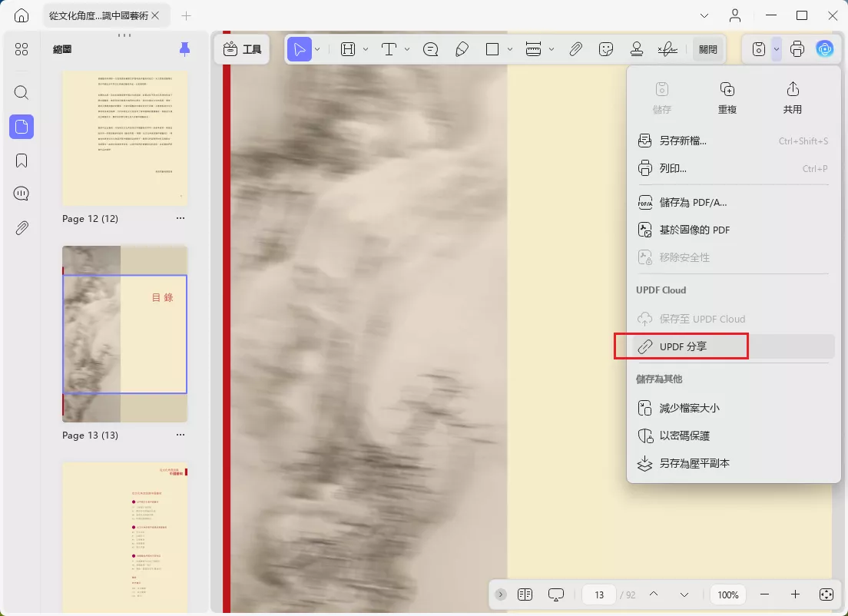Click the save icon in top toolbar
The width and height of the screenshot is (848, 616).
(759, 50)
